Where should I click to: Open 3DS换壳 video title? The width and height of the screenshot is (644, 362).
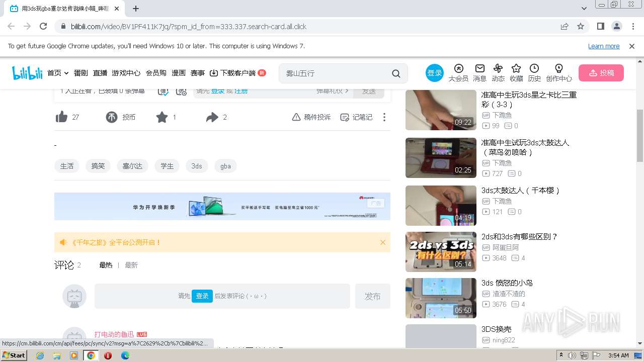[497, 329]
